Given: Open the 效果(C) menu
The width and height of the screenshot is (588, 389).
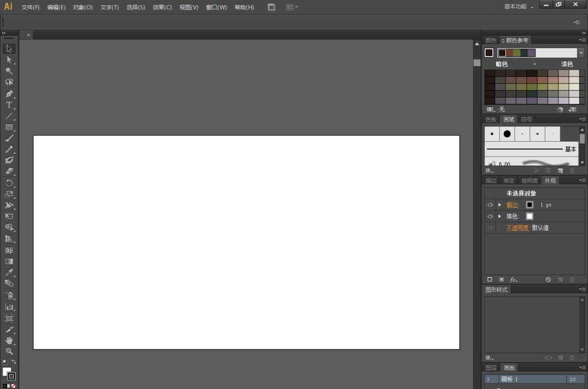Looking at the screenshot, I should click(162, 7).
